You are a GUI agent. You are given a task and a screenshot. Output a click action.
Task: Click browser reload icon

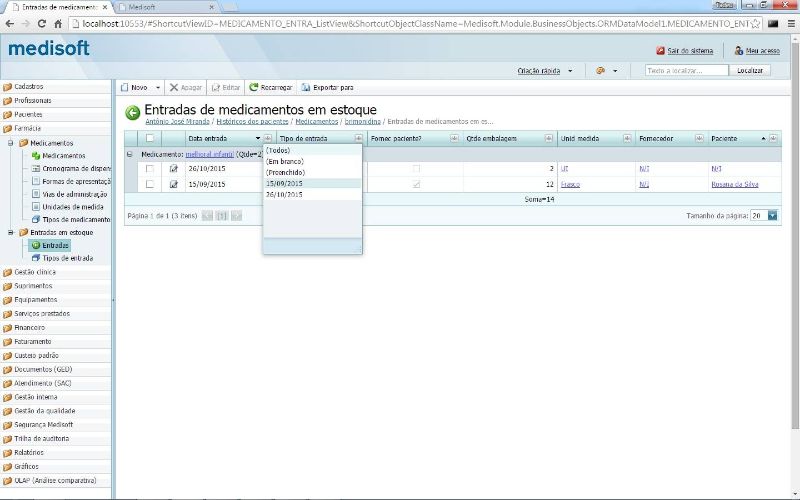tap(42, 23)
